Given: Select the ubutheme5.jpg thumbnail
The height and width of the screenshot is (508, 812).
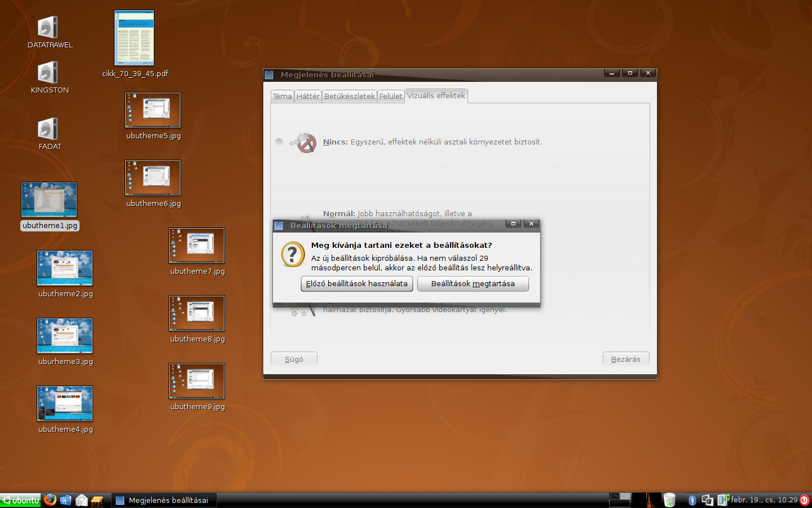Looking at the screenshot, I should click(x=153, y=110).
